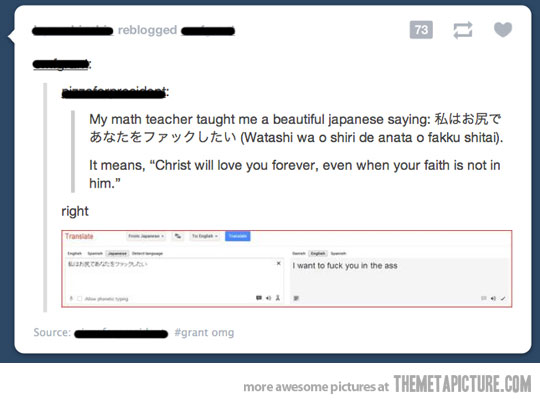Clear the Japanese source text with the X
Viewport: 540px width, 403px height.
tap(279, 264)
